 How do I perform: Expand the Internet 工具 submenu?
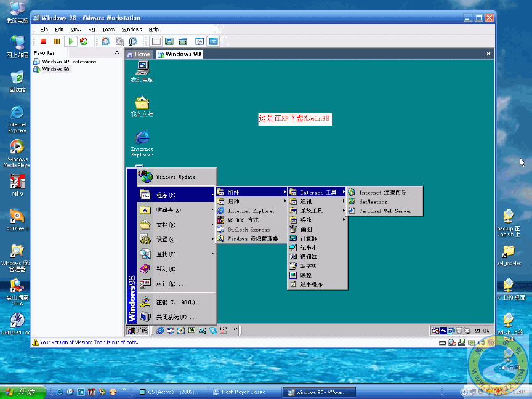317,192
